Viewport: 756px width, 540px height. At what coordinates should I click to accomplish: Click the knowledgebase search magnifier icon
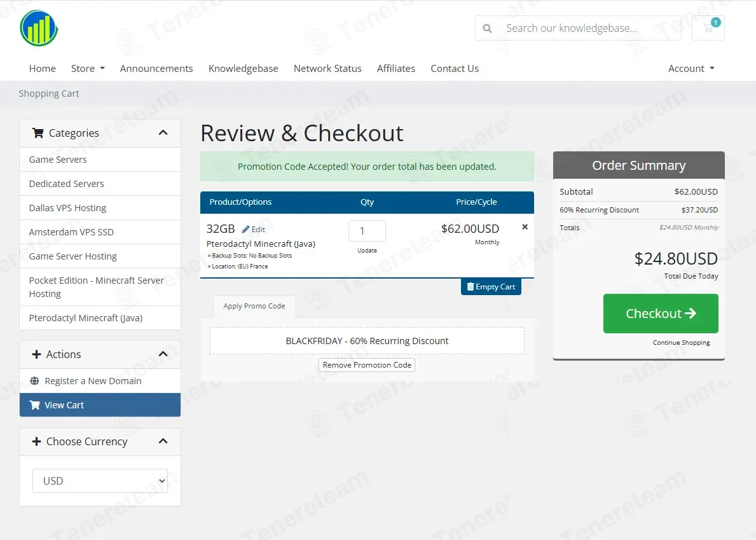point(488,29)
